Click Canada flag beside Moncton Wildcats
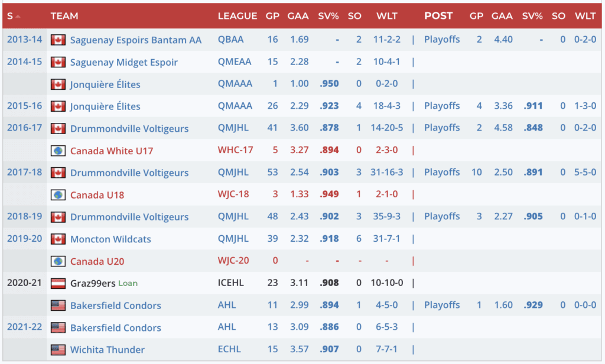 click(x=58, y=239)
